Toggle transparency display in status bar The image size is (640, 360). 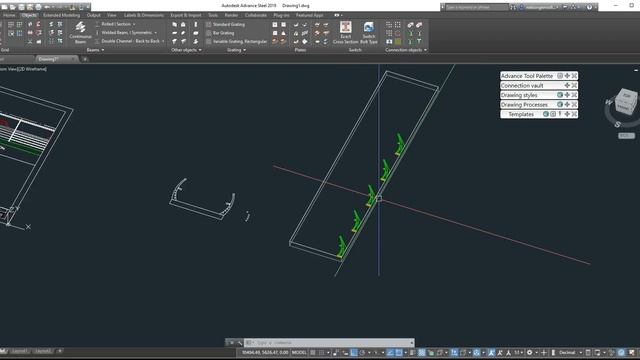point(422,352)
